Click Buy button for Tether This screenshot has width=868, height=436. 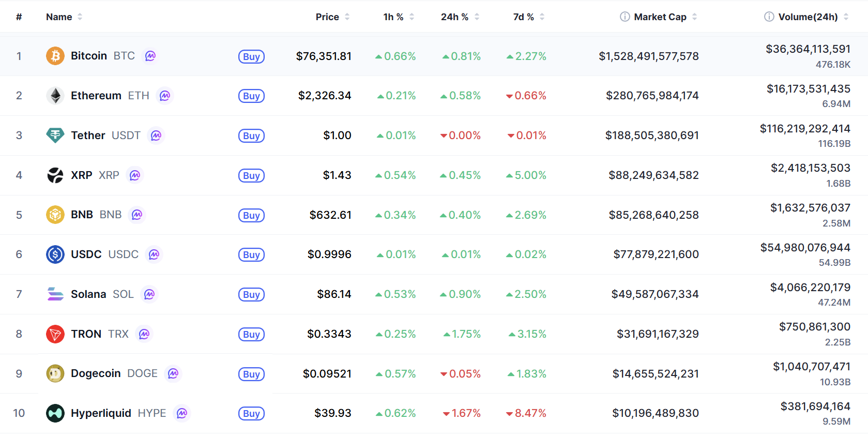click(251, 136)
